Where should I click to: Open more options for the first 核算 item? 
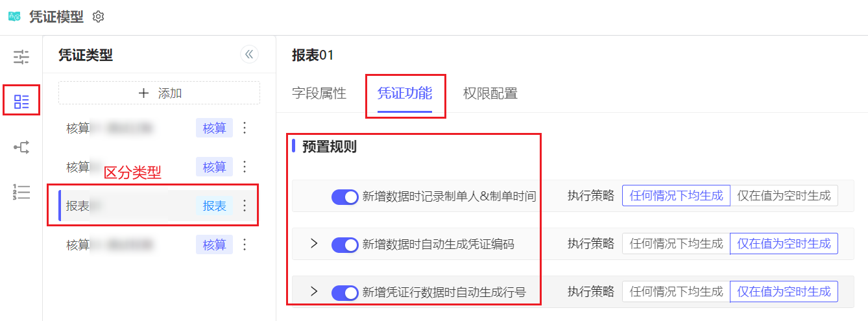pyautogui.click(x=245, y=128)
